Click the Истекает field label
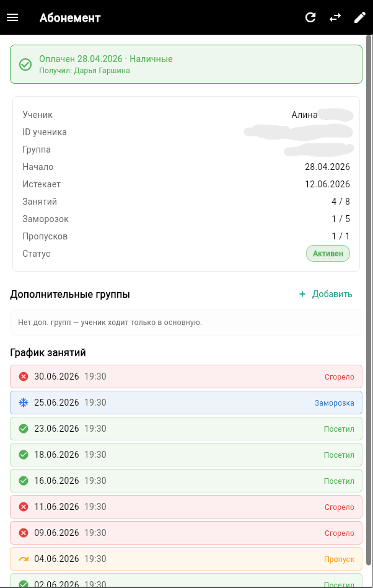The image size is (373, 588). click(x=41, y=184)
